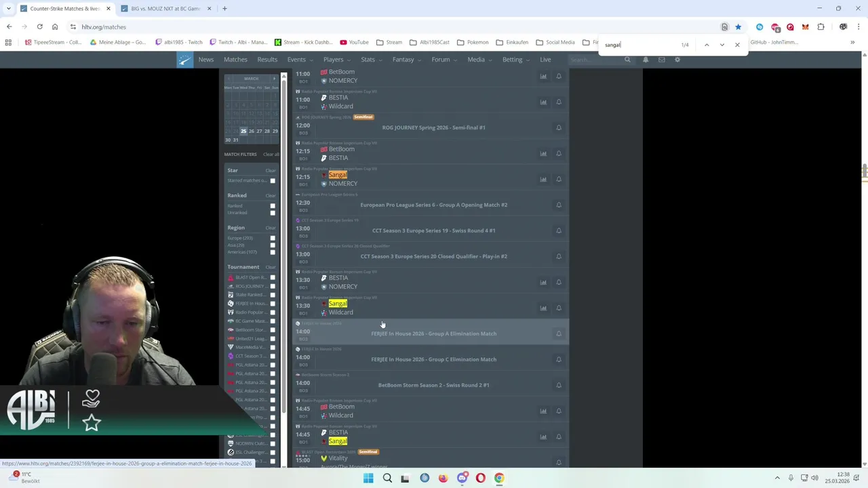868x488 pixels.
Task: Open stats icon for BetBoom vs Wildcard 14:45
Action: 543,411
